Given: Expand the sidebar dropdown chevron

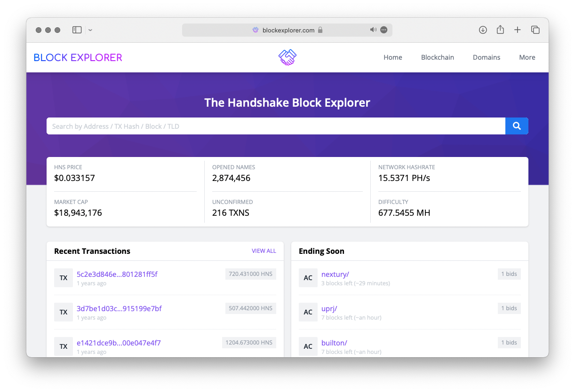Looking at the screenshot, I should click(x=90, y=30).
